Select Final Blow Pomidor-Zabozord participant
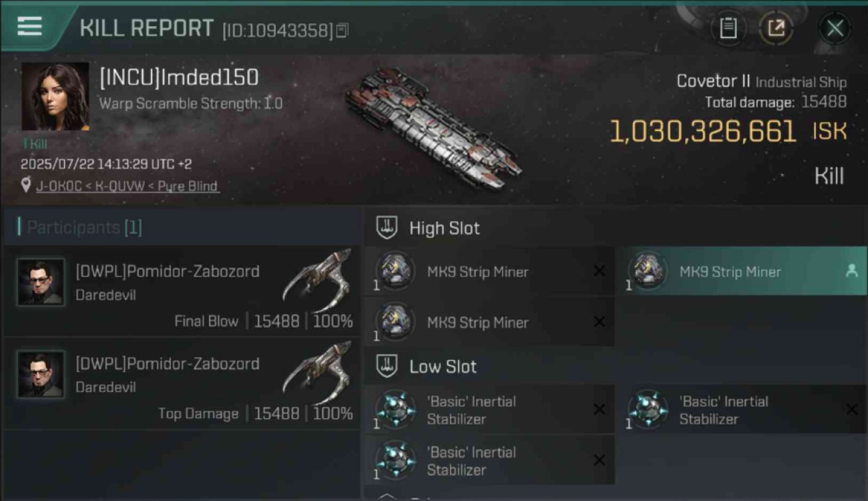This screenshot has height=501, width=868. coord(182,291)
